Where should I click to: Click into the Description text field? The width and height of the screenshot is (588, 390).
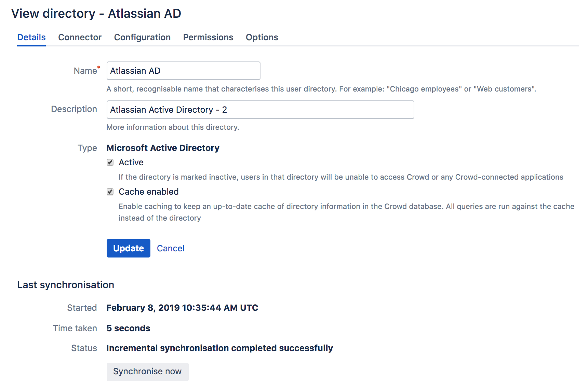tap(260, 110)
